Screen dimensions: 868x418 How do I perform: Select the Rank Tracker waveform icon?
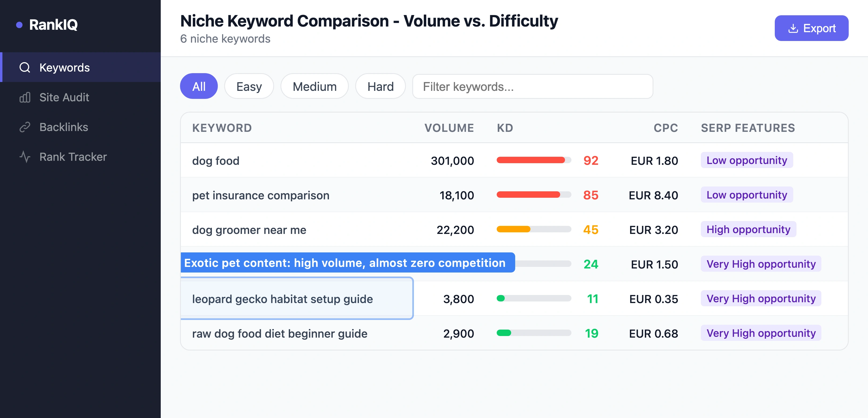click(x=25, y=156)
